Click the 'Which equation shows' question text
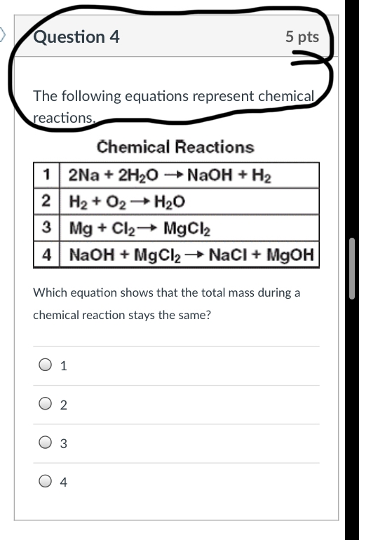The image size is (392, 540). pos(167,304)
